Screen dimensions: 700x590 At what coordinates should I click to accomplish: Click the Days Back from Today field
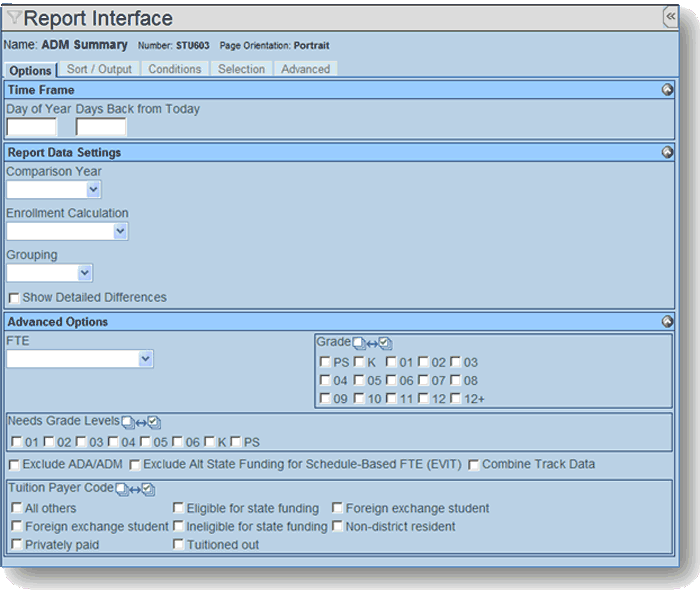click(x=101, y=127)
